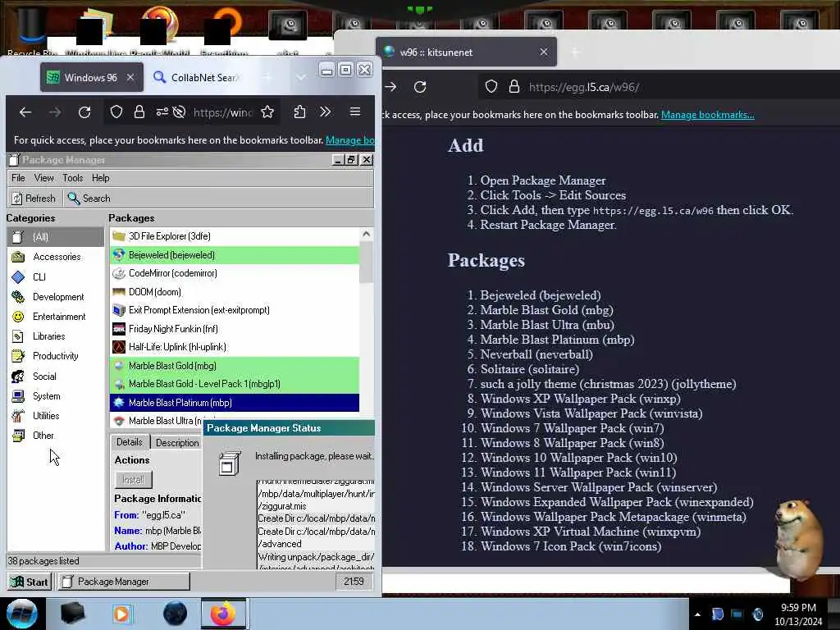840x630 pixels.
Task: Select Marble Blast Gold - Level Pack 1
Action: (234, 384)
